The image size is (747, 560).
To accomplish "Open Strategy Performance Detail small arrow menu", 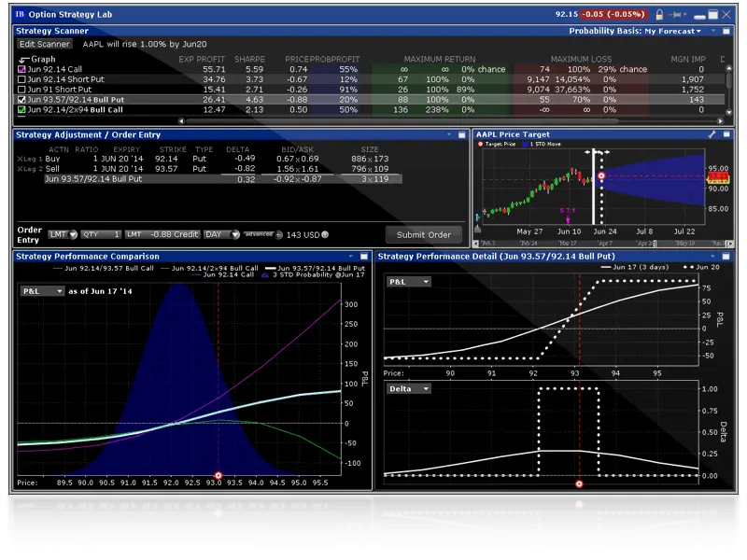I will point(713,257).
